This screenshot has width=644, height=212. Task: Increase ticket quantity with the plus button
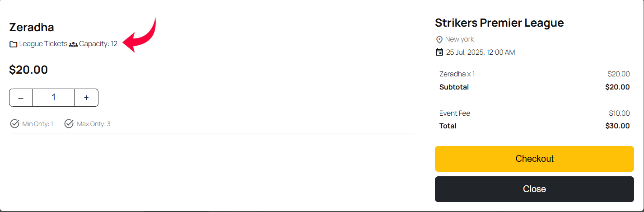[86, 98]
